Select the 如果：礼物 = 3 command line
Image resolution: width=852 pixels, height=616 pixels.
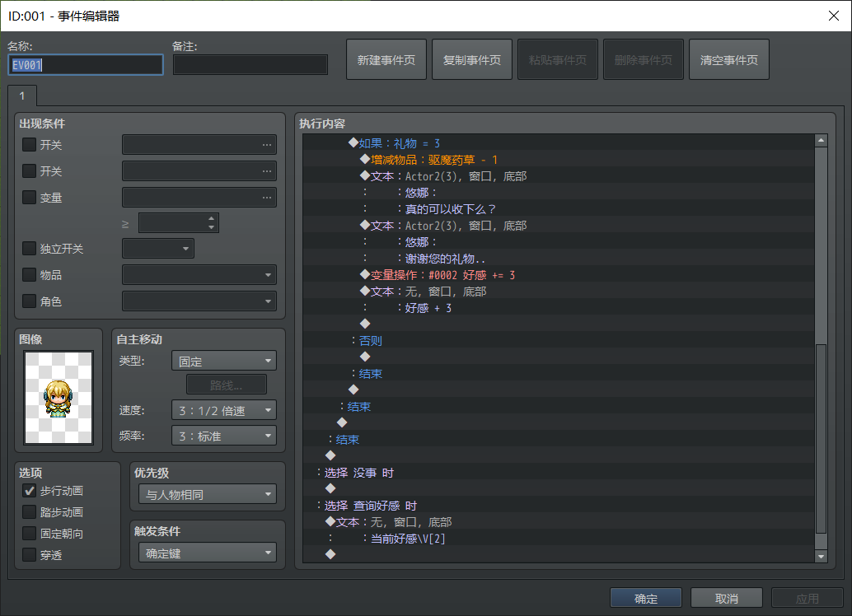559,142
